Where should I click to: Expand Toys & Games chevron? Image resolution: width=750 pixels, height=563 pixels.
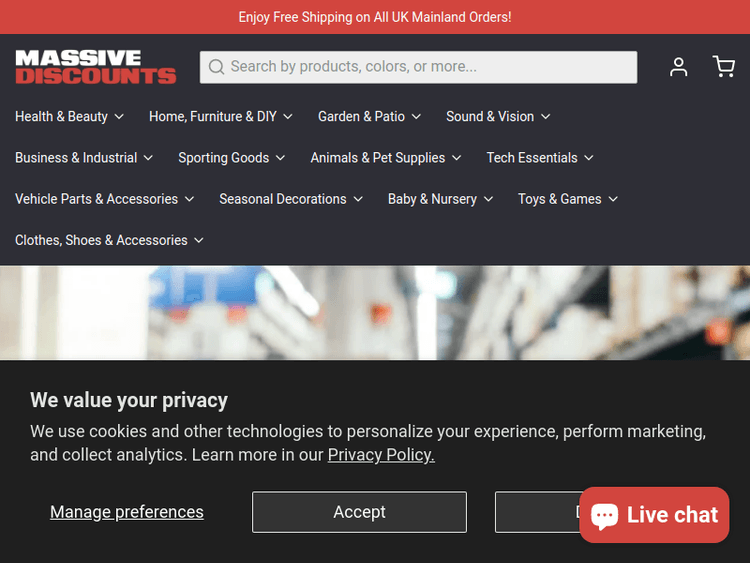pyautogui.click(x=613, y=199)
